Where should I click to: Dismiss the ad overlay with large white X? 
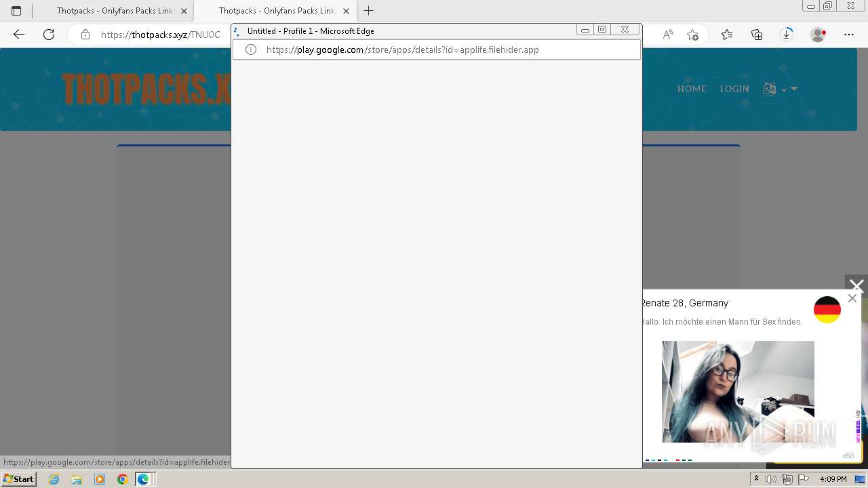coord(856,286)
